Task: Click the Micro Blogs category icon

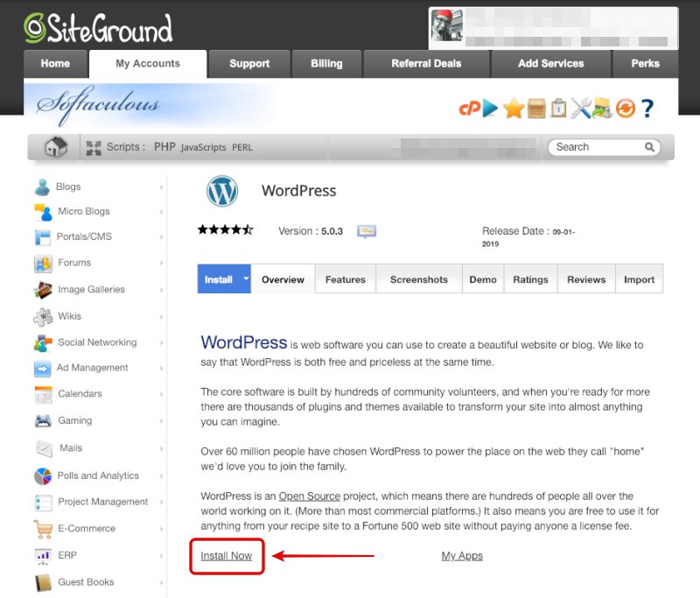Action: [x=43, y=212]
